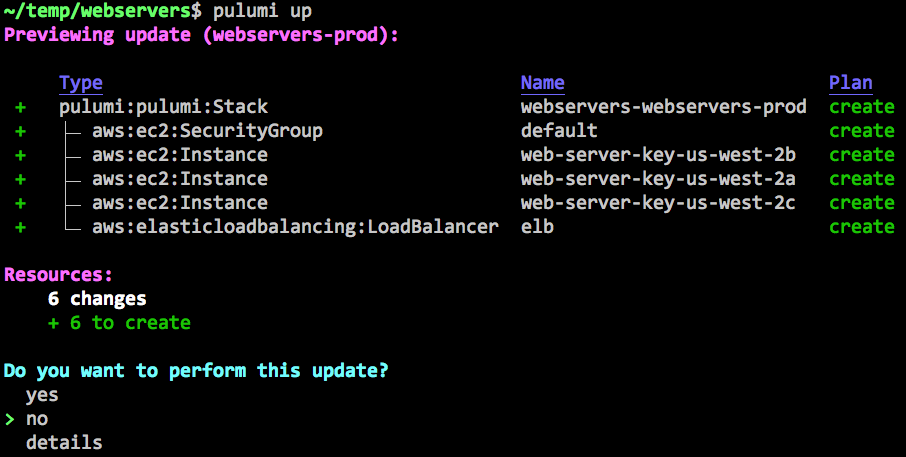Click the plus icon beside pulumi:pulumi:Stack
Viewport: 906px width, 457px height.
[20, 107]
